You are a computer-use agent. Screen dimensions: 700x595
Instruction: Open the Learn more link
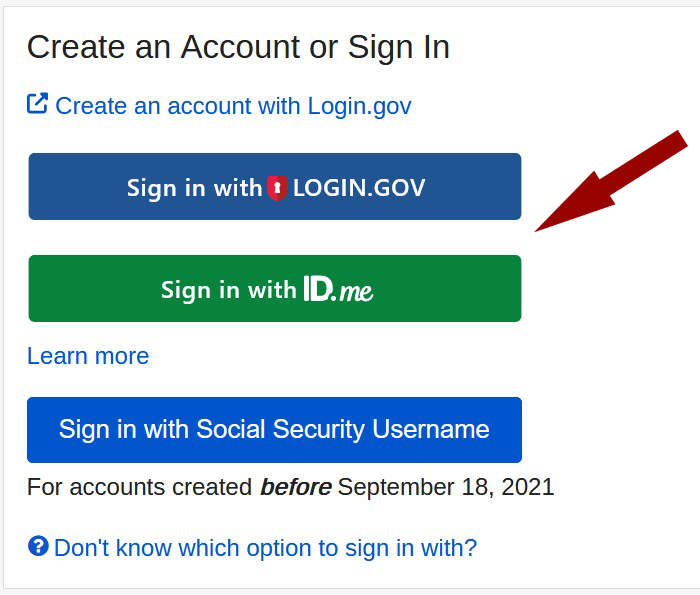pos(88,356)
